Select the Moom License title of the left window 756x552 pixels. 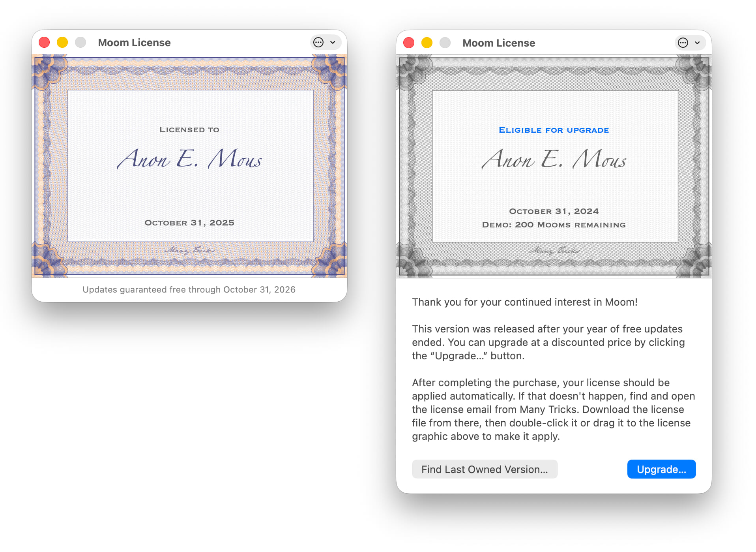pos(135,42)
